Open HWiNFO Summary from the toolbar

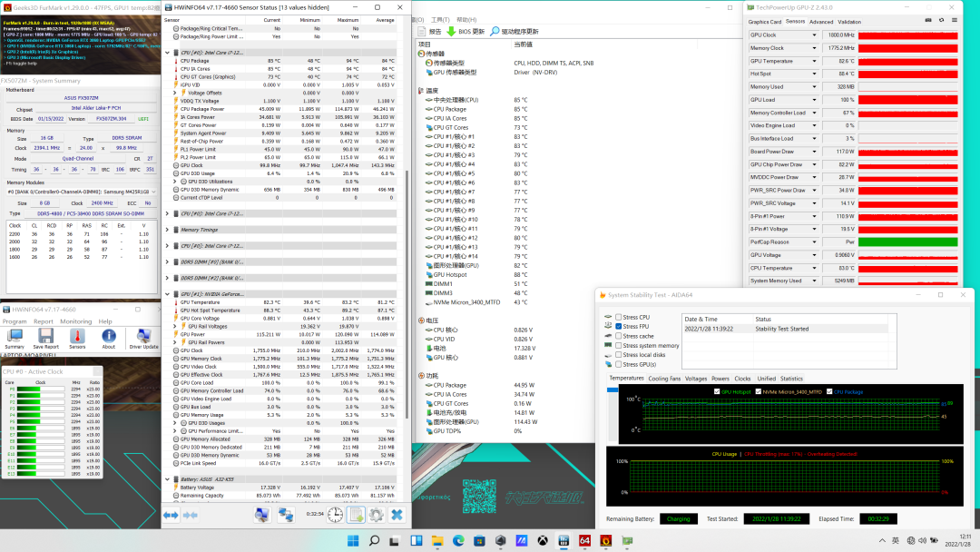tap(15, 337)
